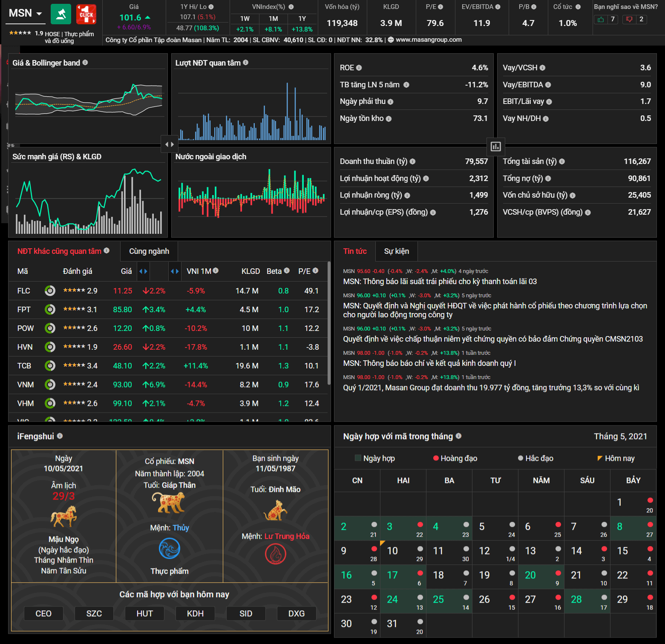
Task: Show info for Beta column
Action: click(287, 270)
